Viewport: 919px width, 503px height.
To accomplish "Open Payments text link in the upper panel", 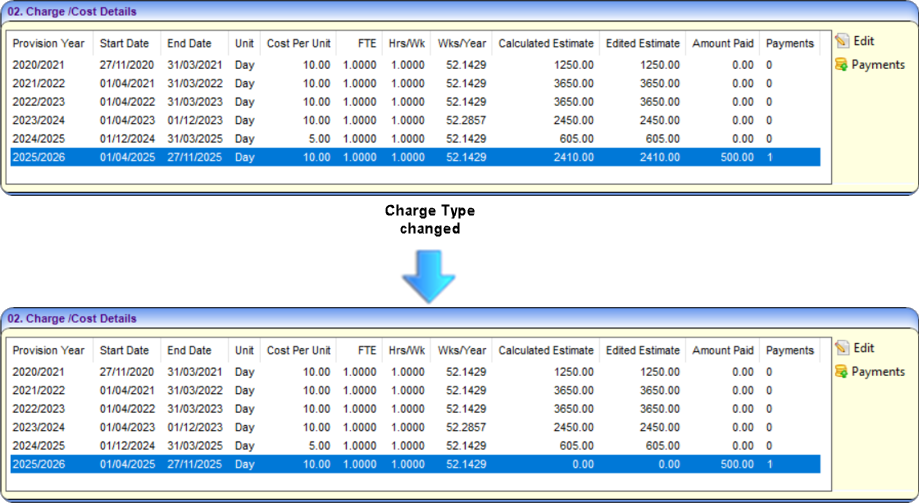I will (877, 65).
